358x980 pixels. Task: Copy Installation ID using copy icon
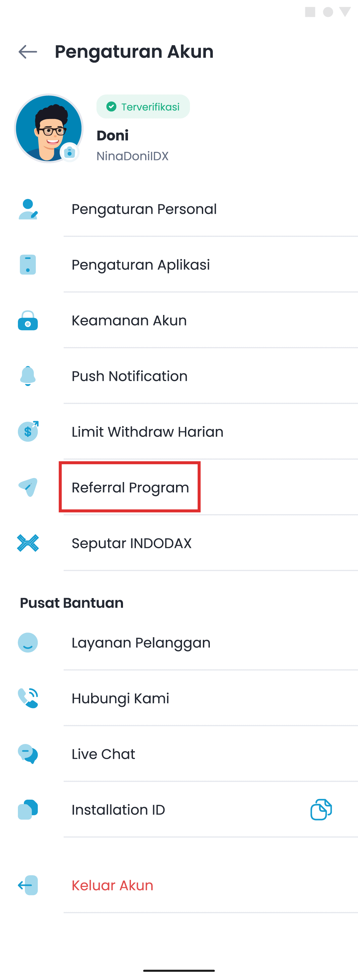321,809
